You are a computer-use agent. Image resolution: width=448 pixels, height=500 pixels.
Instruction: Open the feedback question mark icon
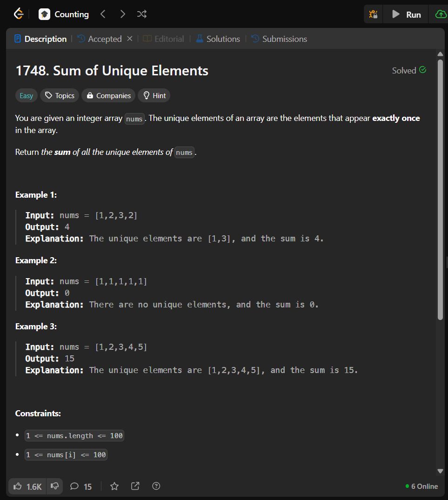pyautogui.click(x=156, y=487)
